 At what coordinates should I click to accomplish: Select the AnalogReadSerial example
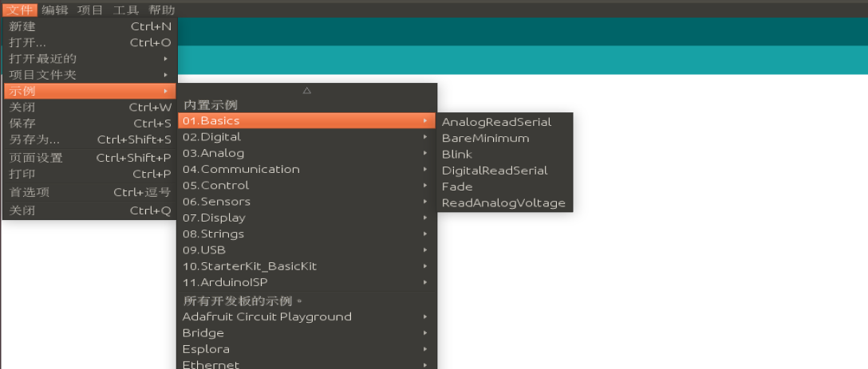point(496,122)
